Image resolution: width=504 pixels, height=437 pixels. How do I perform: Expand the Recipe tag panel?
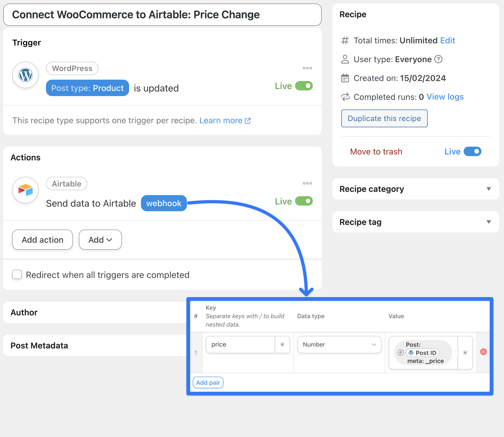(x=489, y=222)
